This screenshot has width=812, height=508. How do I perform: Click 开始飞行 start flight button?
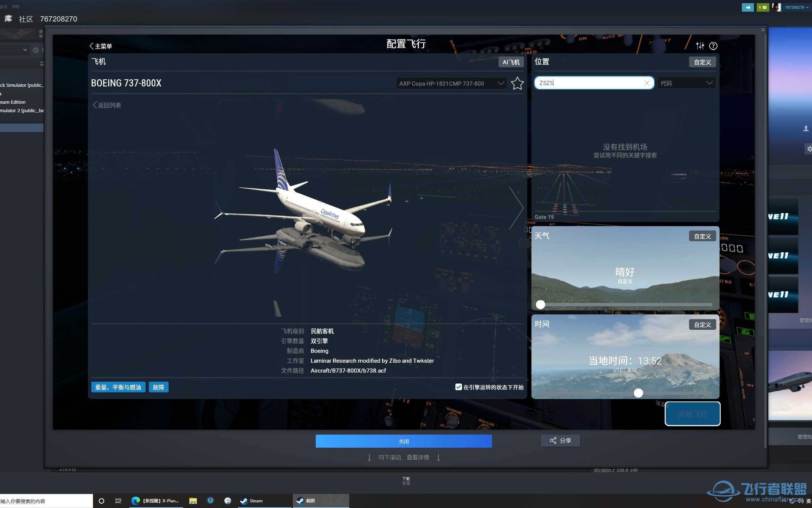point(693,414)
